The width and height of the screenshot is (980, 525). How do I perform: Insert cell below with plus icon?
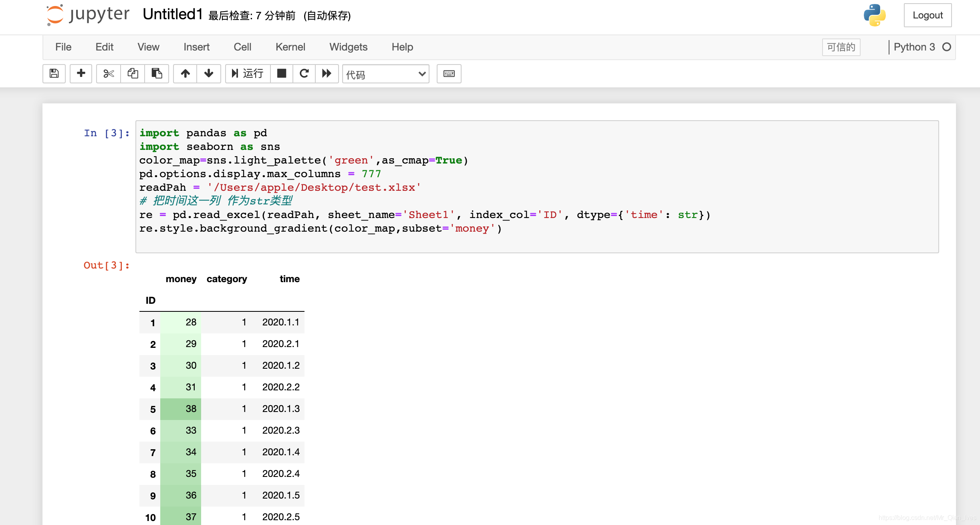(81, 74)
